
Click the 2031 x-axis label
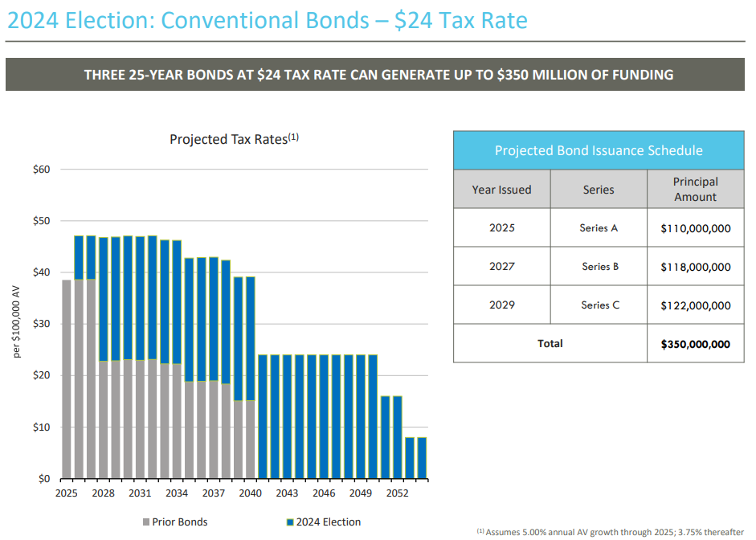tap(140, 493)
